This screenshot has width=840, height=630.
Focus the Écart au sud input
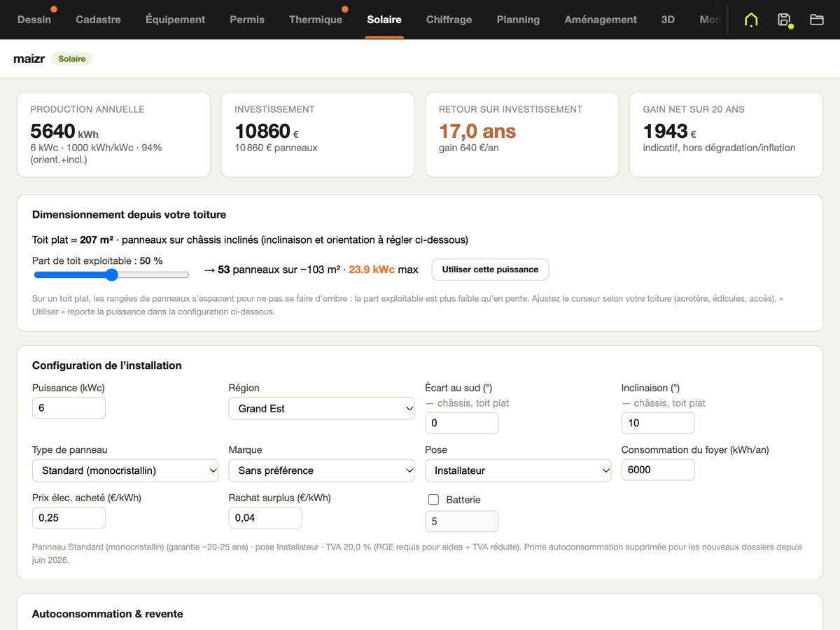click(461, 423)
